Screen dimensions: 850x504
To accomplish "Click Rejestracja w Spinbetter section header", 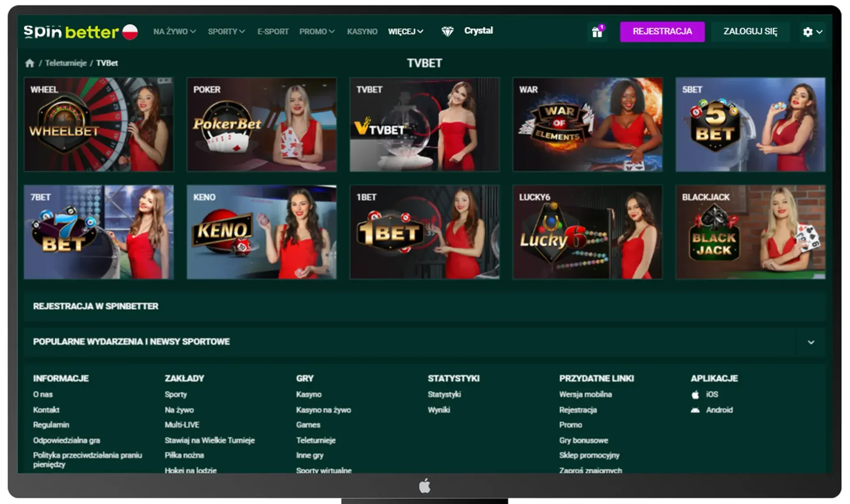I will coord(424,306).
